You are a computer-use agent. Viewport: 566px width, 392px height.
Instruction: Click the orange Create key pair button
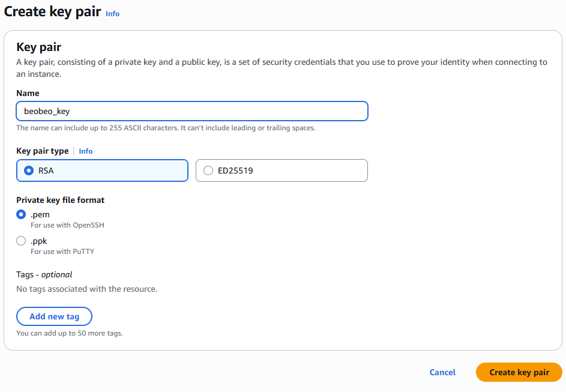[x=519, y=372]
